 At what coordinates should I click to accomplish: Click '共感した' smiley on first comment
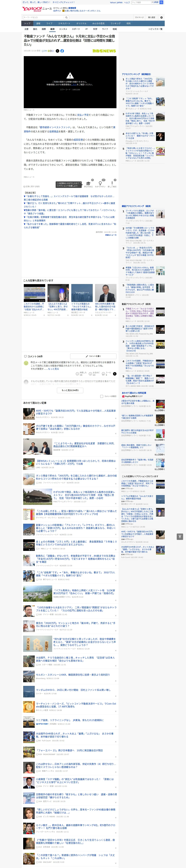click(78, 374)
